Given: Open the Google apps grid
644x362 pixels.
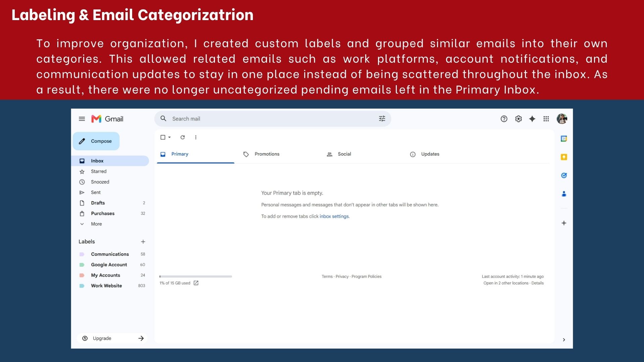Looking at the screenshot, I should (546, 119).
